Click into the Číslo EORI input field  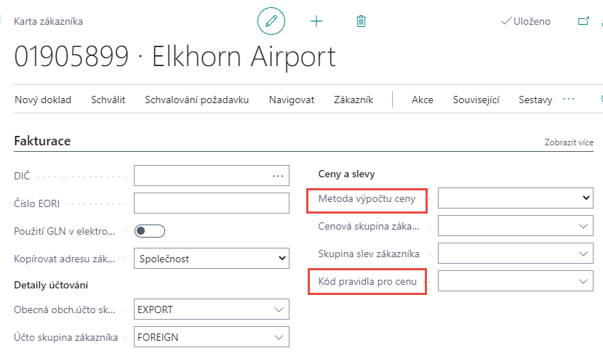point(211,203)
